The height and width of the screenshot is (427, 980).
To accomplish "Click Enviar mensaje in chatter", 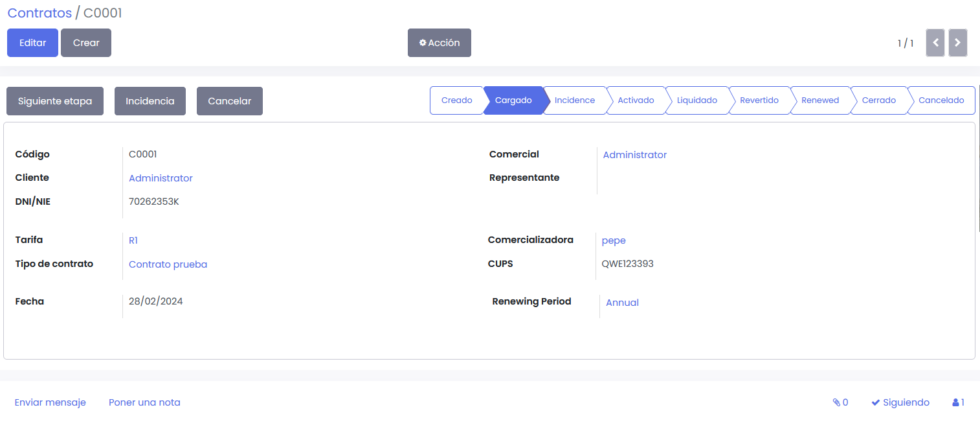I will 50,402.
